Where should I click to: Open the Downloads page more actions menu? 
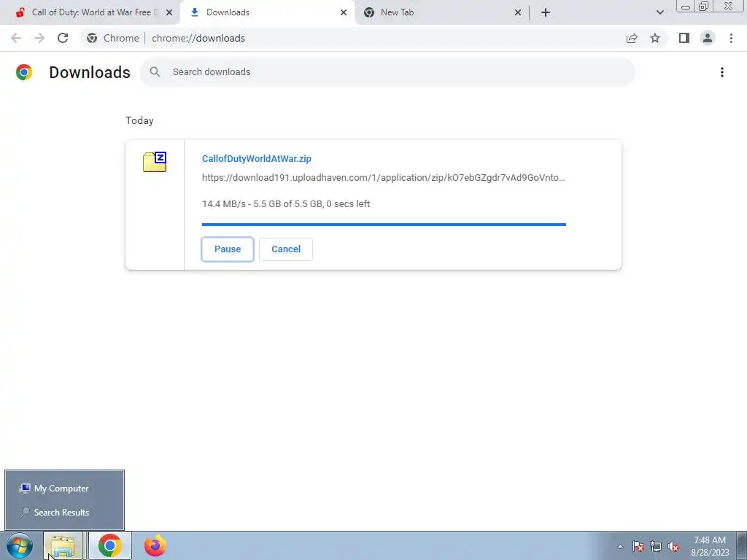pyautogui.click(x=722, y=72)
